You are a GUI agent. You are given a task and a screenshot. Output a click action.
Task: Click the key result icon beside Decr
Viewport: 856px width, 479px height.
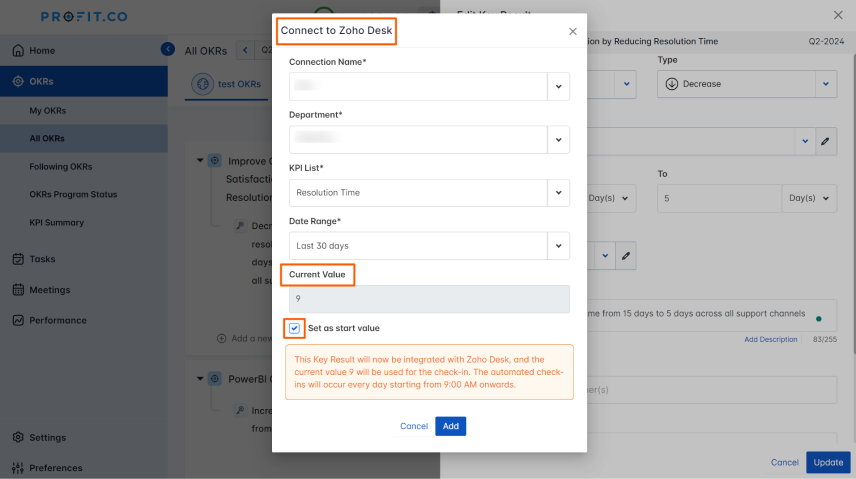tap(240, 226)
